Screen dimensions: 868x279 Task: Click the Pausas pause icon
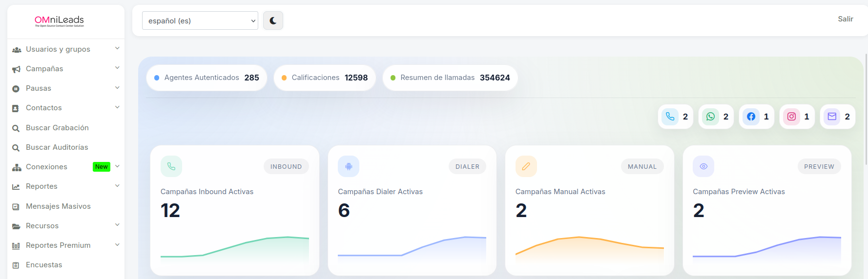tap(16, 89)
